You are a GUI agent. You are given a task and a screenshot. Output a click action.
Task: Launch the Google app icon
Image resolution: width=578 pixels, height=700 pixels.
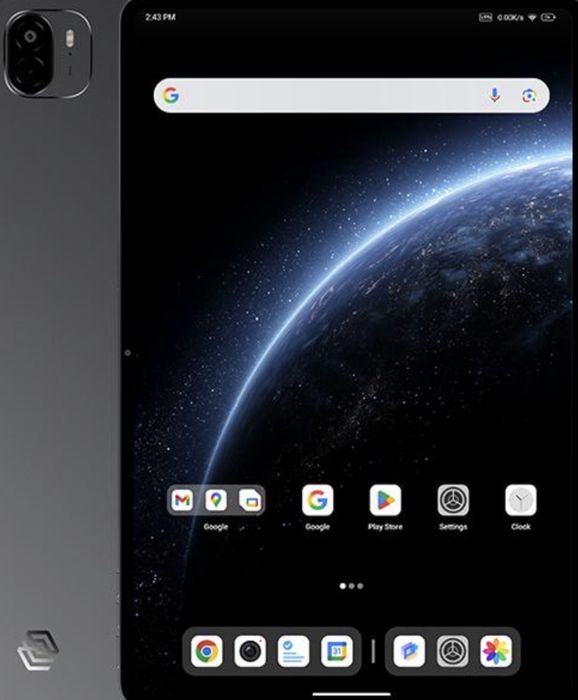point(317,500)
